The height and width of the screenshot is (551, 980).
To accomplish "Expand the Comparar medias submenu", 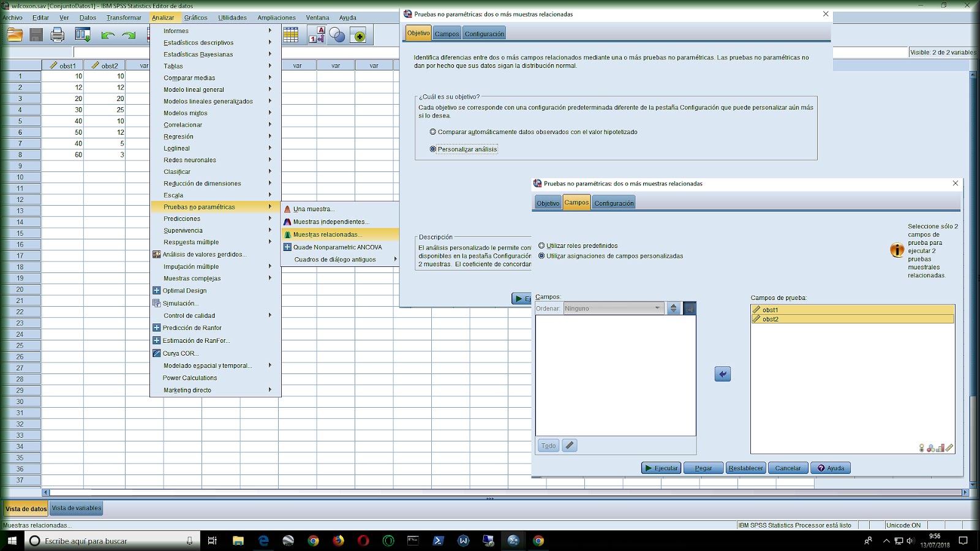I will click(216, 78).
